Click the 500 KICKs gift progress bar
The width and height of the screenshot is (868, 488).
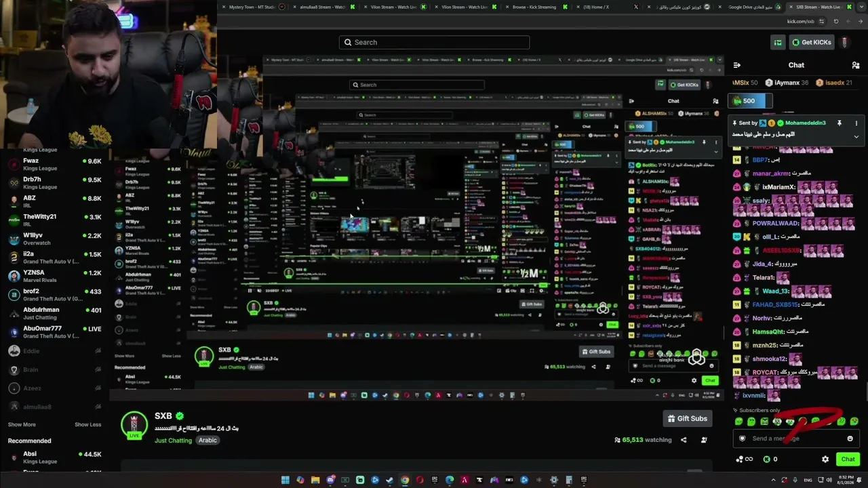[751, 101]
